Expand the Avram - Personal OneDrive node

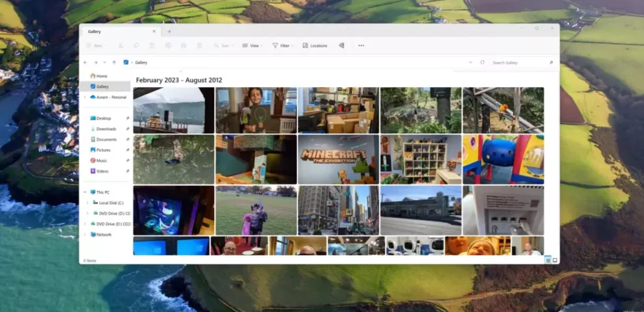tap(85, 97)
